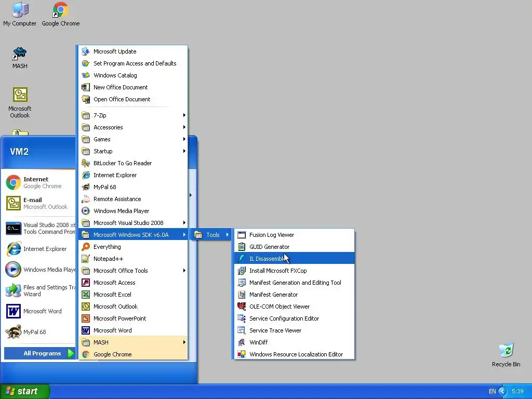Image resolution: width=532 pixels, height=399 pixels.
Task: Open the MASH desktop shortcut
Action: pyautogui.click(x=20, y=58)
